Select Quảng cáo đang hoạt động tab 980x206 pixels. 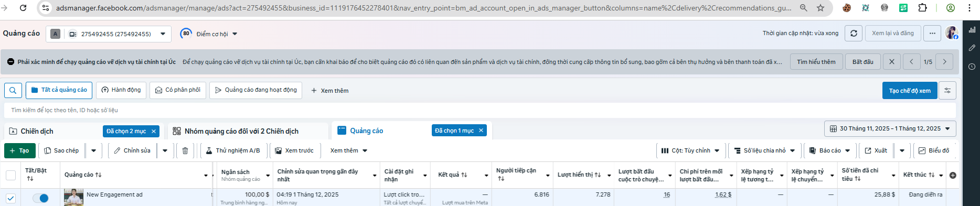tap(255, 90)
